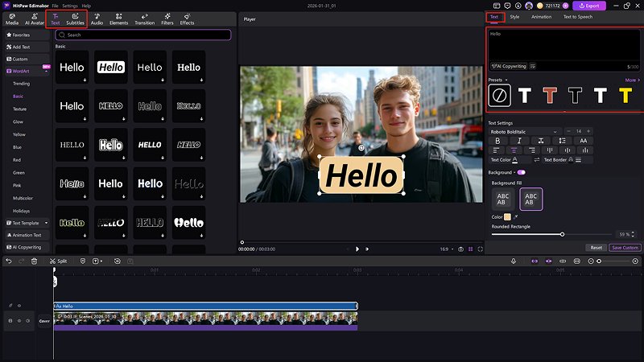Open the File menu

click(55, 6)
